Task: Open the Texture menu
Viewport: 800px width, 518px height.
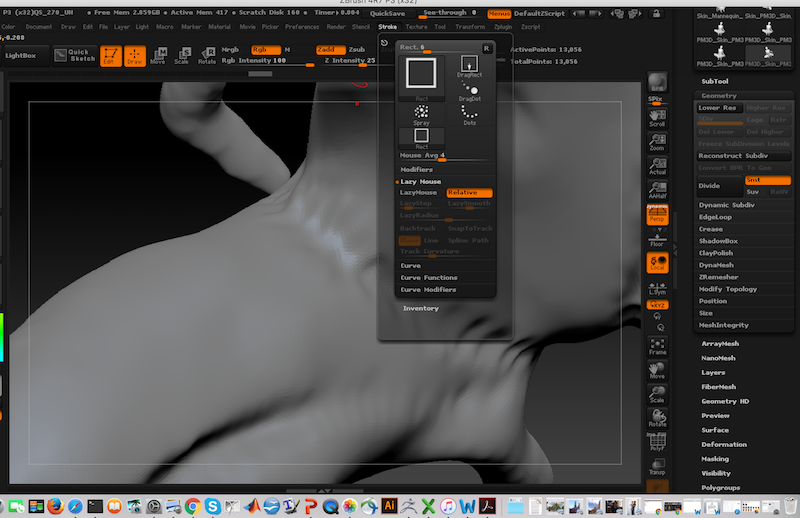Action: 416,27
